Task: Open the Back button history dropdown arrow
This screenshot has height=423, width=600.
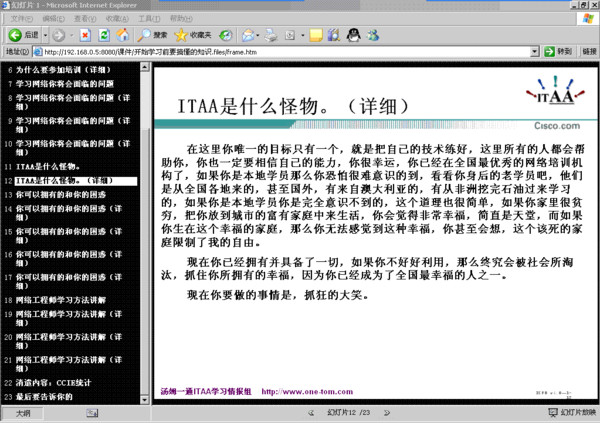Action: click(x=45, y=35)
